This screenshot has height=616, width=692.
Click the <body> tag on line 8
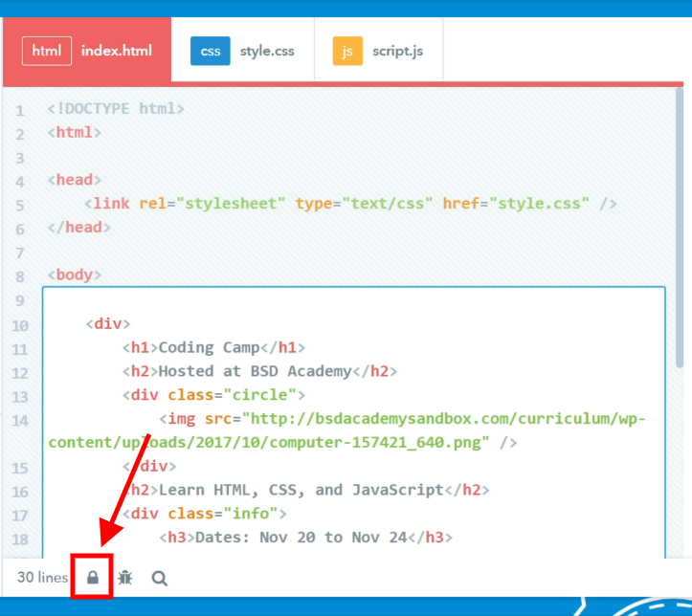tap(75, 275)
